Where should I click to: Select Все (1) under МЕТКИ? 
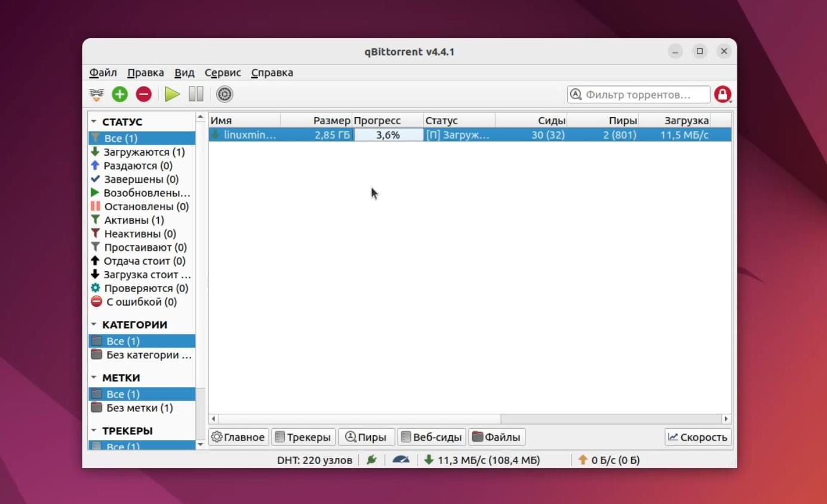pyautogui.click(x=142, y=394)
